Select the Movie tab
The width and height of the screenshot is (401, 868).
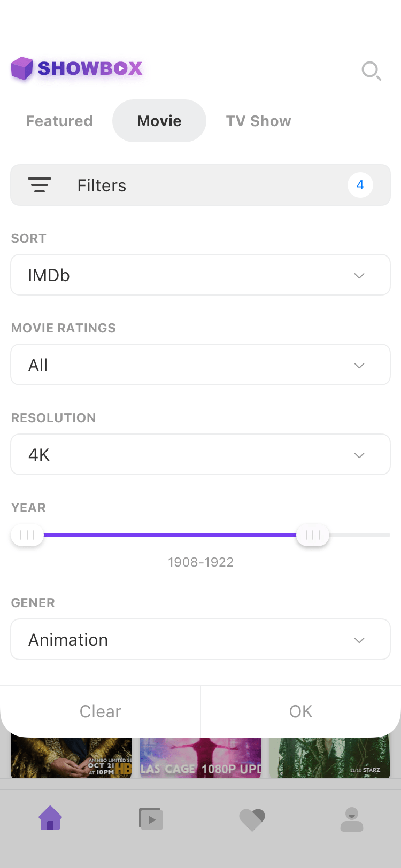(x=159, y=121)
